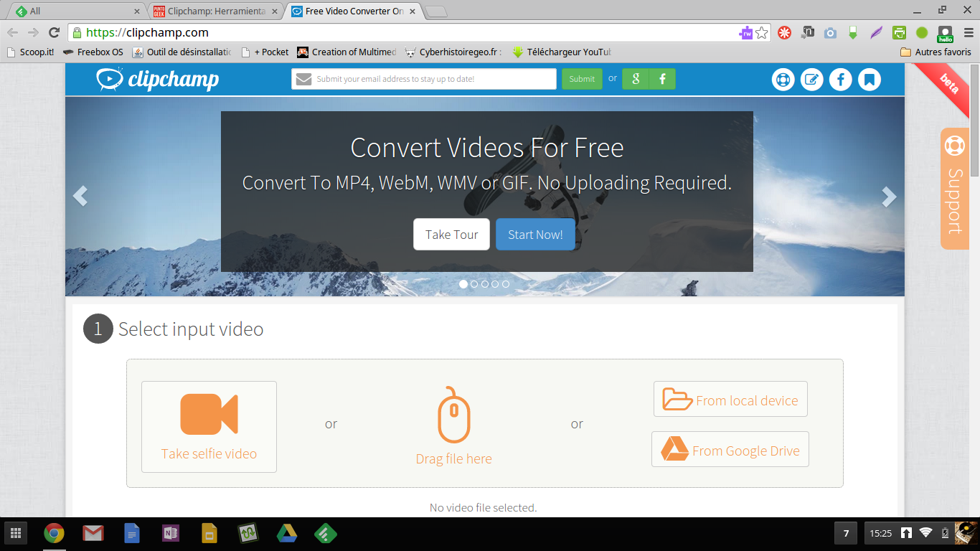The width and height of the screenshot is (980, 551).
Task: Launch Gmail from the shelf
Action: 93,533
